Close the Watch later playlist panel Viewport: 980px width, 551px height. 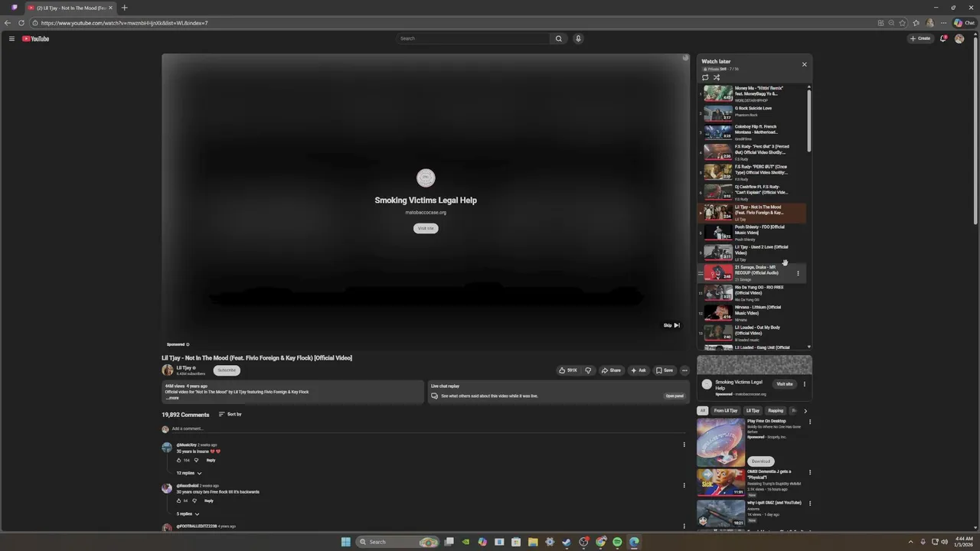pyautogui.click(x=804, y=64)
